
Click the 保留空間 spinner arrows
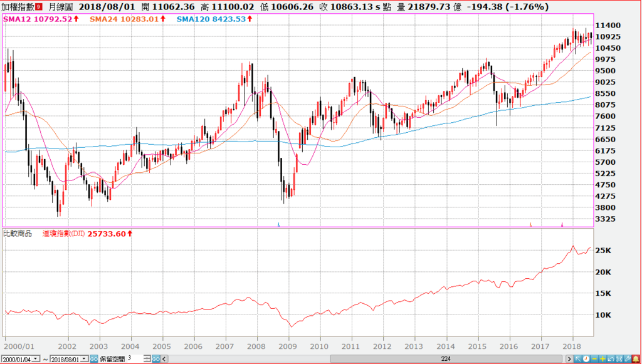[147, 359]
